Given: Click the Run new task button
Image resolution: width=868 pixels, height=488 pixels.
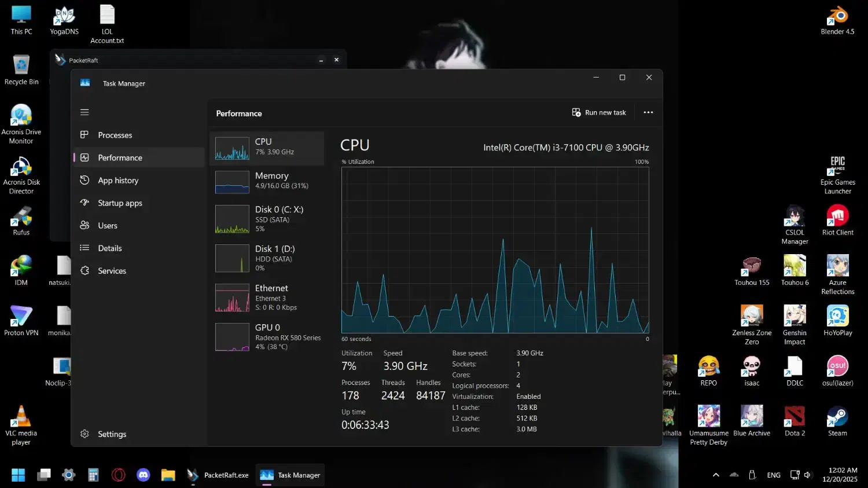Looking at the screenshot, I should [599, 113].
